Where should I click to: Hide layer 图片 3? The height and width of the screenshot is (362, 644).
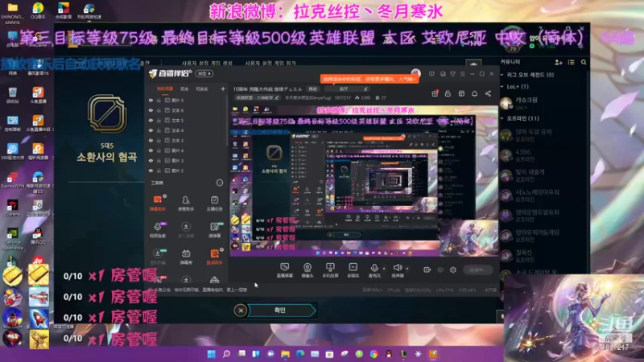[151, 160]
